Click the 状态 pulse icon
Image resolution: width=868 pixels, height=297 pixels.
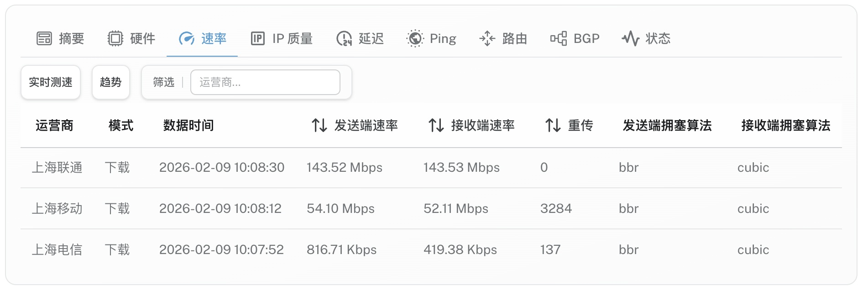coord(631,38)
